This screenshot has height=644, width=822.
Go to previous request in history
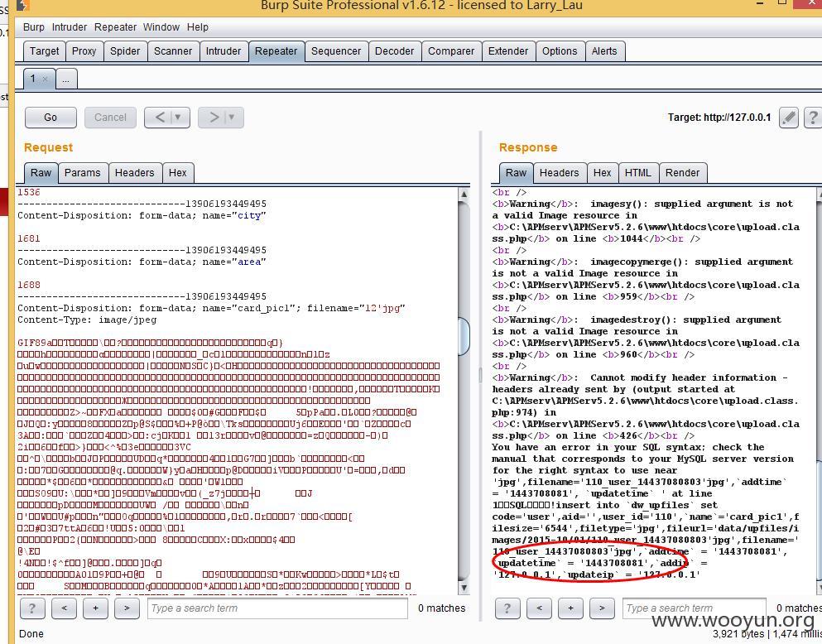click(x=161, y=118)
